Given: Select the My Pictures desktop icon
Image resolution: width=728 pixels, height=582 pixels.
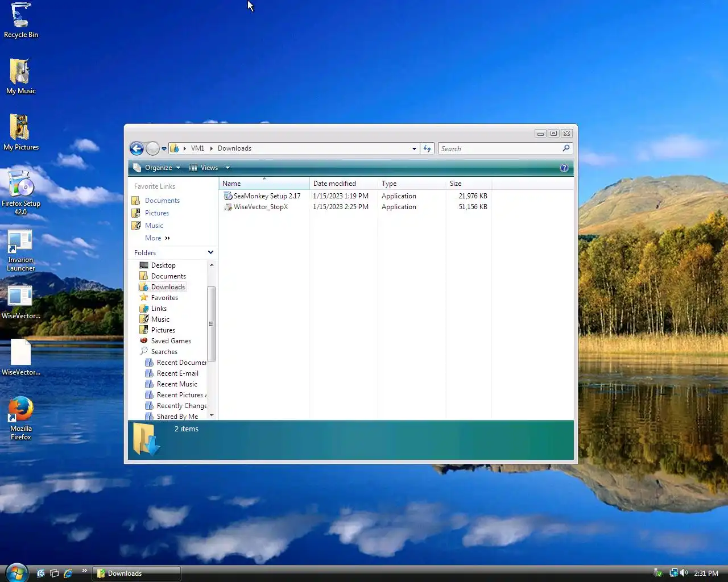Looking at the screenshot, I should [21, 132].
